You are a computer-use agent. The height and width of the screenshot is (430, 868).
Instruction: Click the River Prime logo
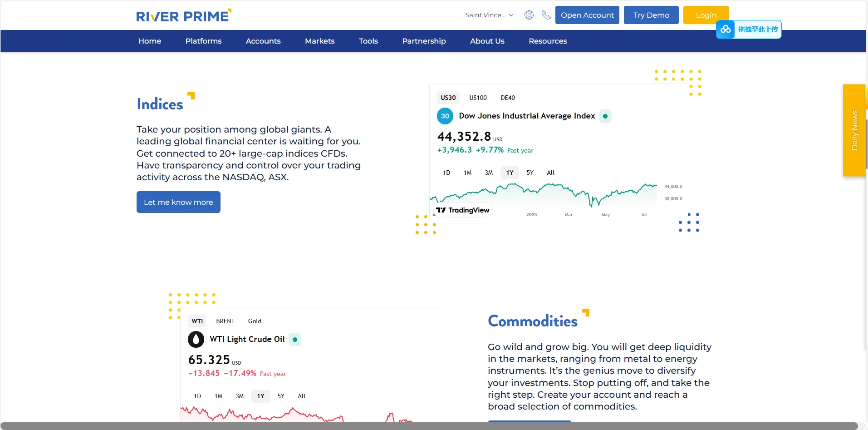(184, 16)
